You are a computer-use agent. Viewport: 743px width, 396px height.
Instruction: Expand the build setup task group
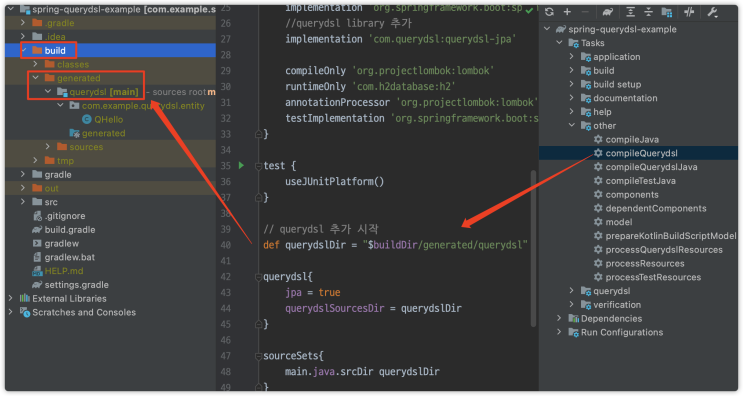click(571, 84)
